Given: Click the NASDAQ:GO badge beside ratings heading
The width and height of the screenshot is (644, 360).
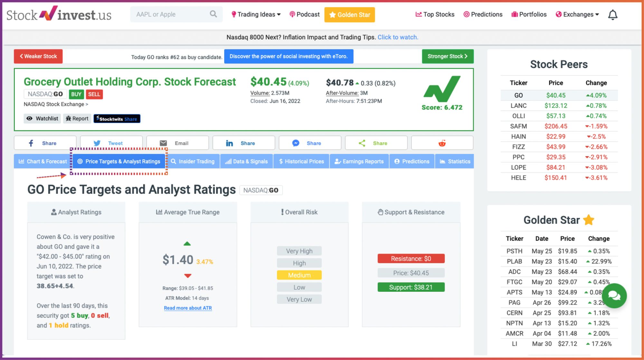Looking at the screenshot, I should pos(261,190).
